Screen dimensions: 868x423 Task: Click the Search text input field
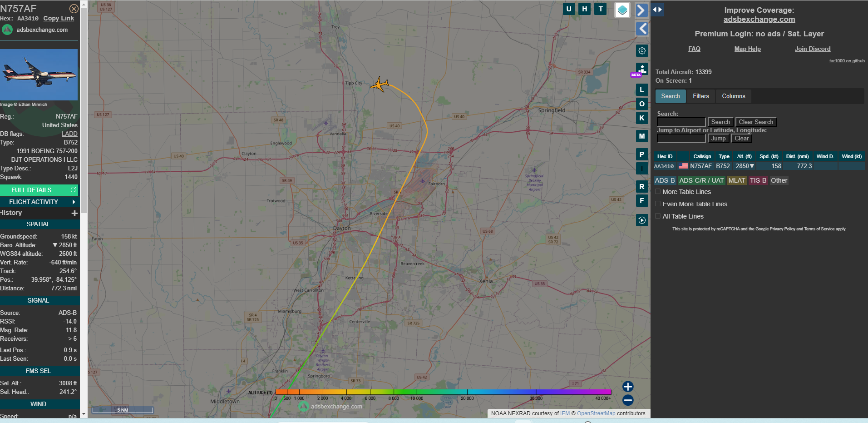point(681,122)
